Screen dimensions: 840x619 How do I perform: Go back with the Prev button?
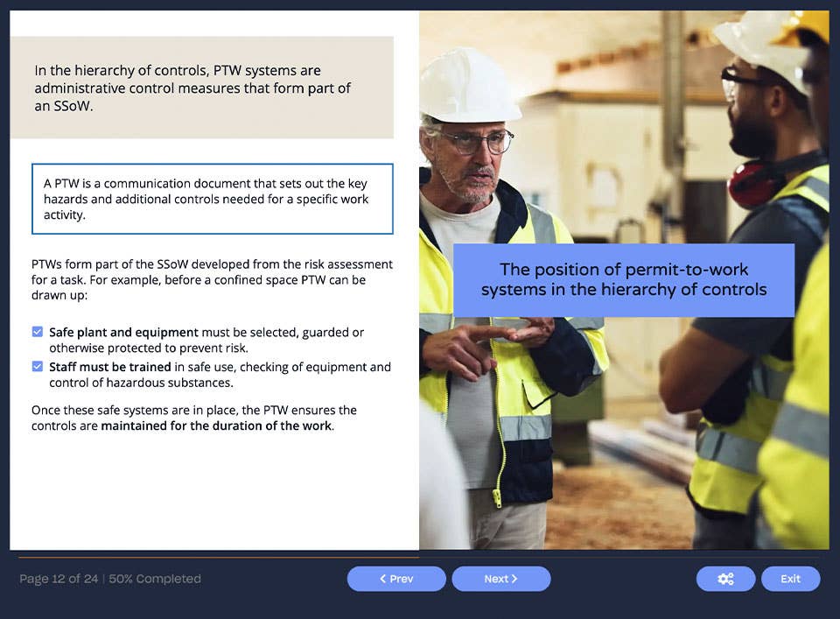click(396, 579)
